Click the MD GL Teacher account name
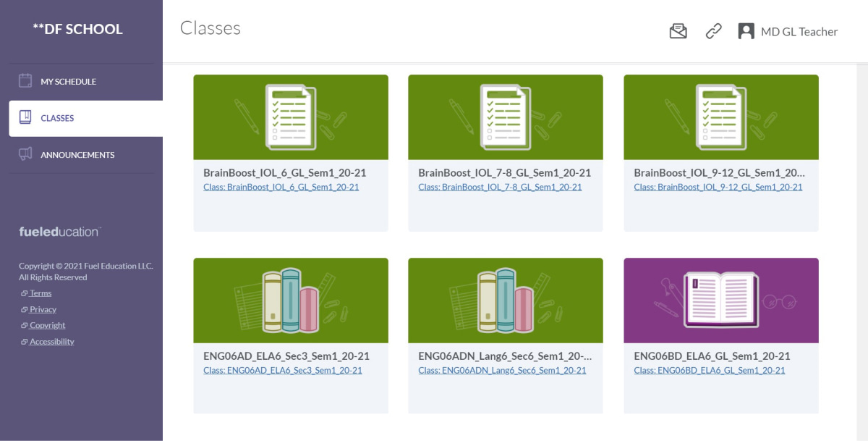868x441 pixels. [799, 32]
